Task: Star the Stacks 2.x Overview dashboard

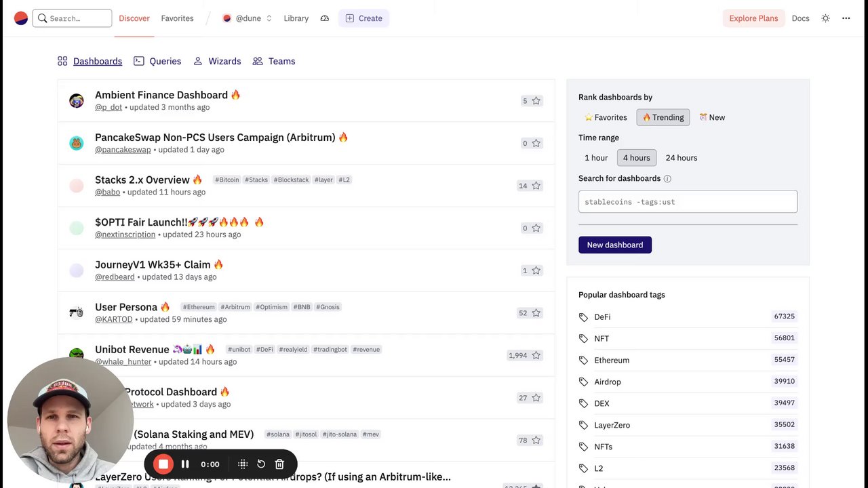Action: click(x=536, y=186)
